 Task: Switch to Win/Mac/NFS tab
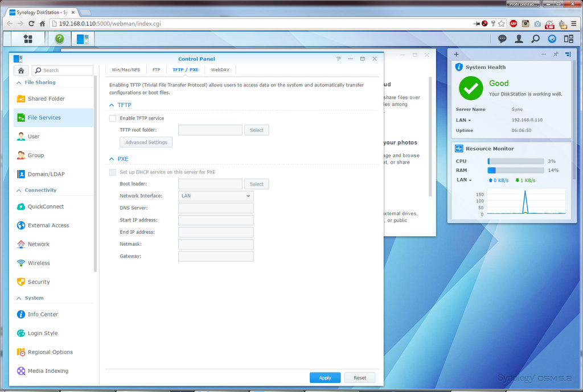[126, 70]
